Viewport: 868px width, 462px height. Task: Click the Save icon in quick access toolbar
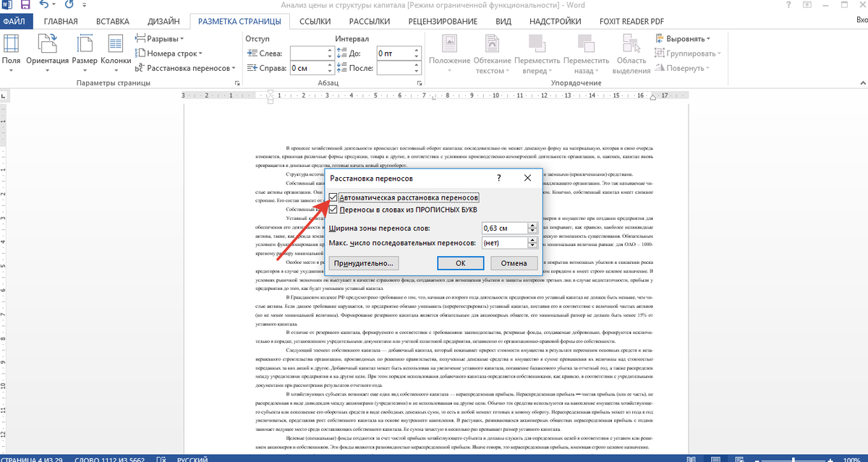(26, 5)
